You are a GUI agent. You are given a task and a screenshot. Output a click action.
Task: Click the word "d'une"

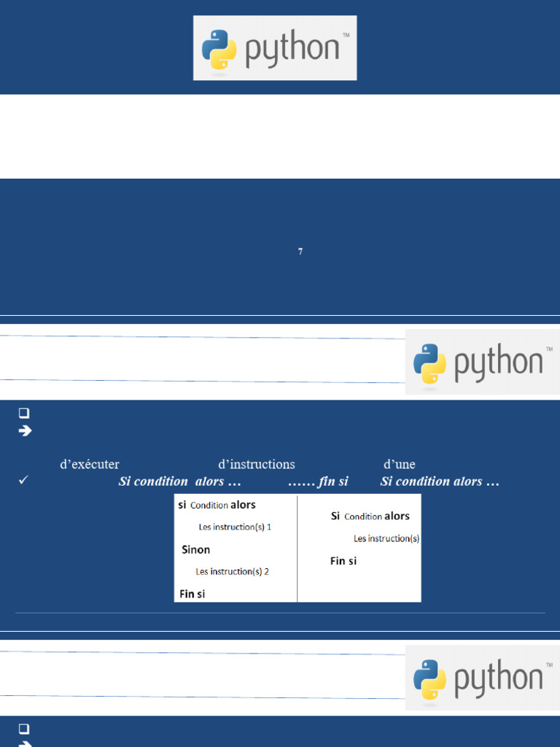tap(399, 464)
